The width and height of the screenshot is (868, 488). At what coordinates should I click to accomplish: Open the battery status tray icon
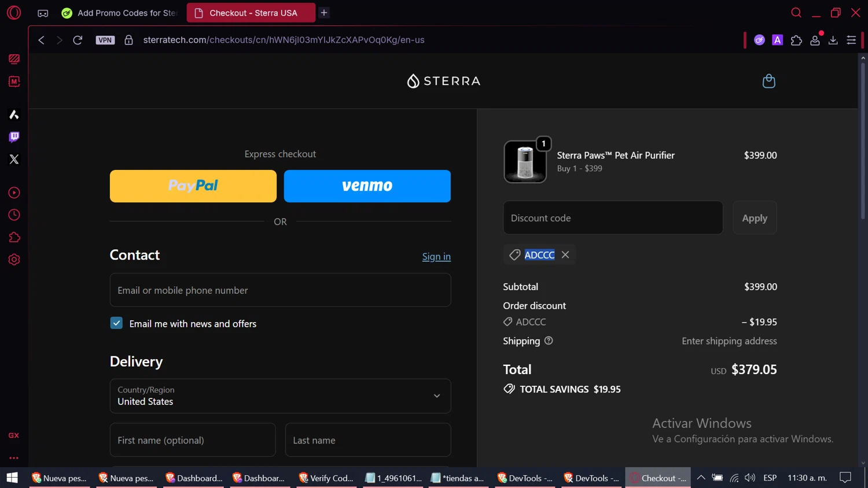(x=717, y=478)
